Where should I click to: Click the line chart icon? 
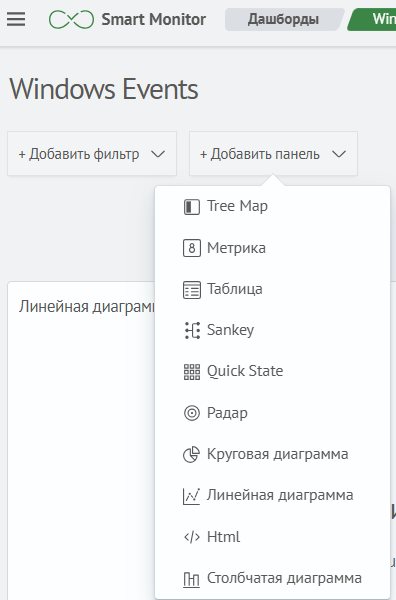(191, 496)
